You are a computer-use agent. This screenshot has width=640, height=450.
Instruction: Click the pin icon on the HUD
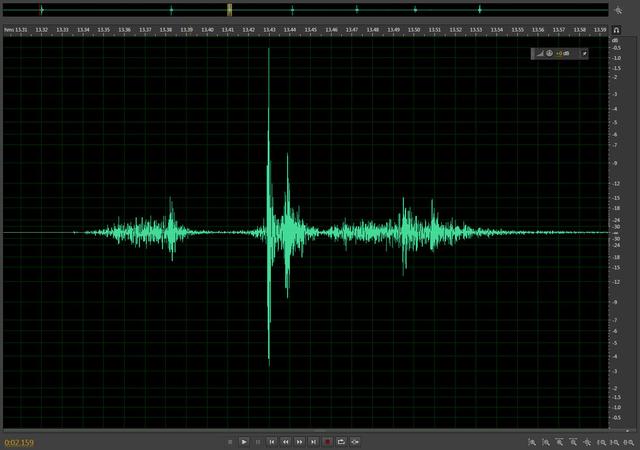coord(584,53)
